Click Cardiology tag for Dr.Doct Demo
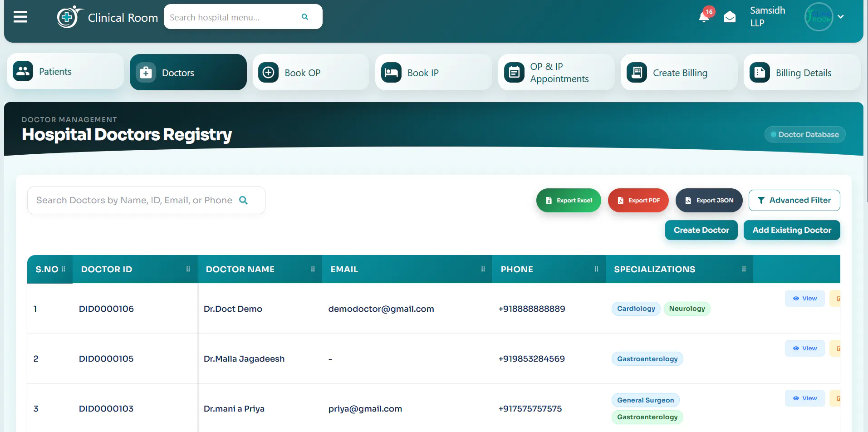 point(636,309)
